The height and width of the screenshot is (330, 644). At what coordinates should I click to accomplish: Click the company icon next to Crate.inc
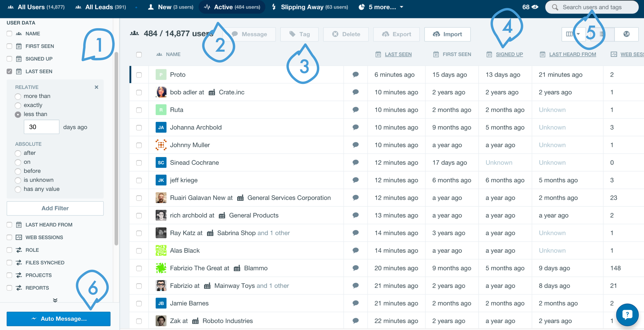pos(212,92)
